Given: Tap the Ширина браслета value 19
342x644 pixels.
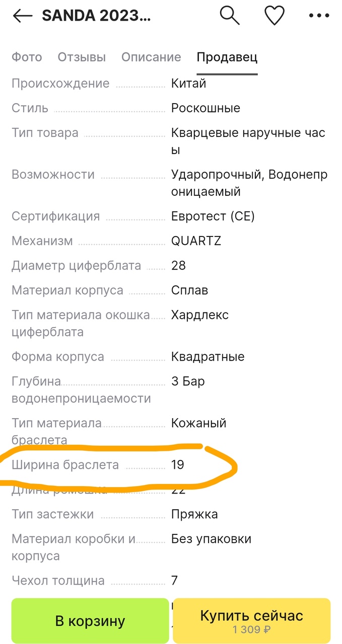Looking at the screenshot, I should 178,465.
